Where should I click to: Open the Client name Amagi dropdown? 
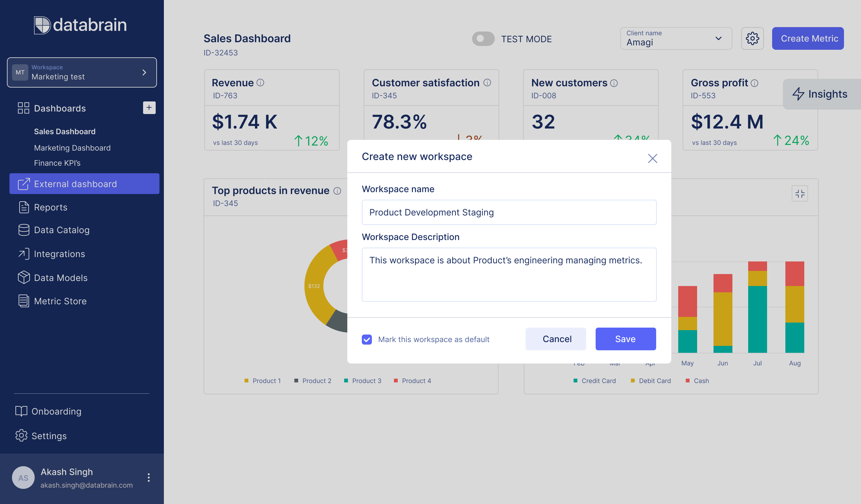pyautogui.click(x=675, y=38)
